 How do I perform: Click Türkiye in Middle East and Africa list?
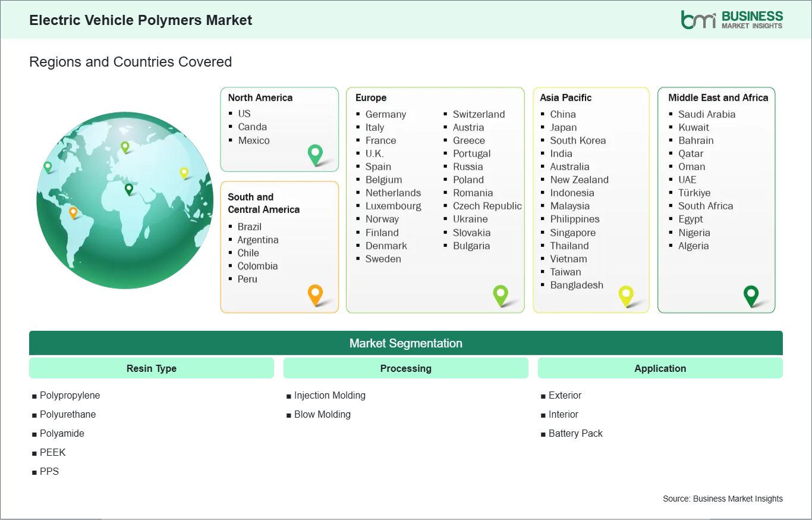tap(694, 193)
